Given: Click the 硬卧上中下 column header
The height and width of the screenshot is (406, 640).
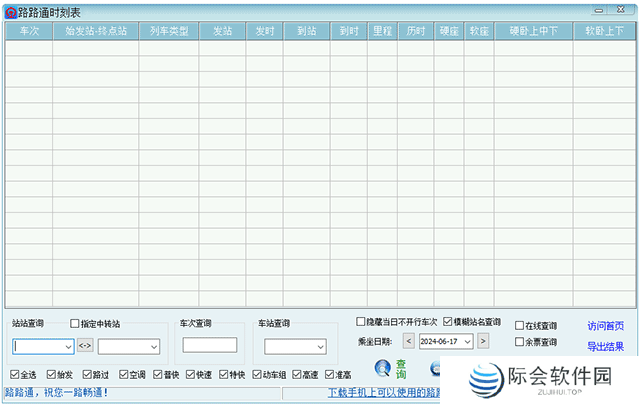Looking at the screenshot, I should (533, 31).
